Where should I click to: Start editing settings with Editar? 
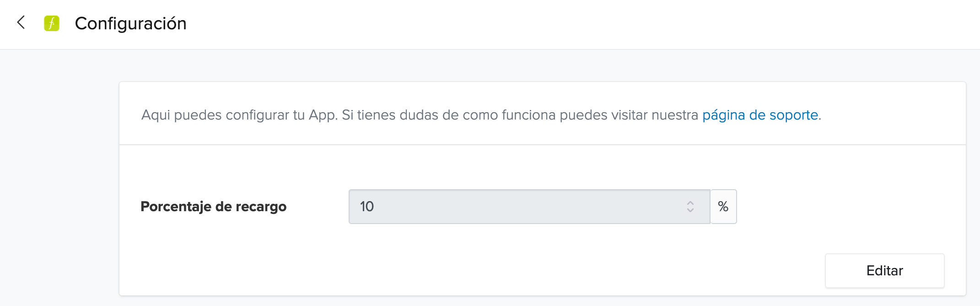coord(884,271)
